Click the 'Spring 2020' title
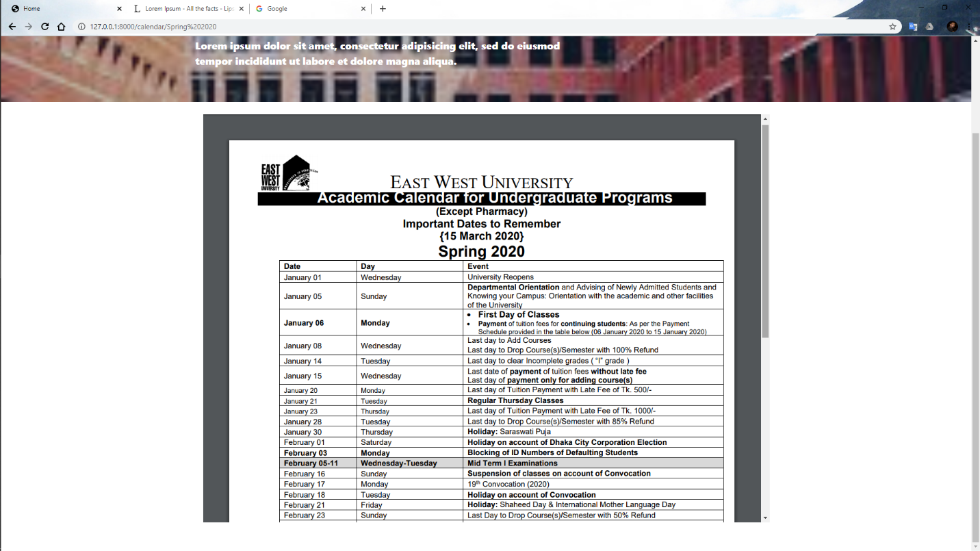980x551 pixels. (x=481, y=251)
